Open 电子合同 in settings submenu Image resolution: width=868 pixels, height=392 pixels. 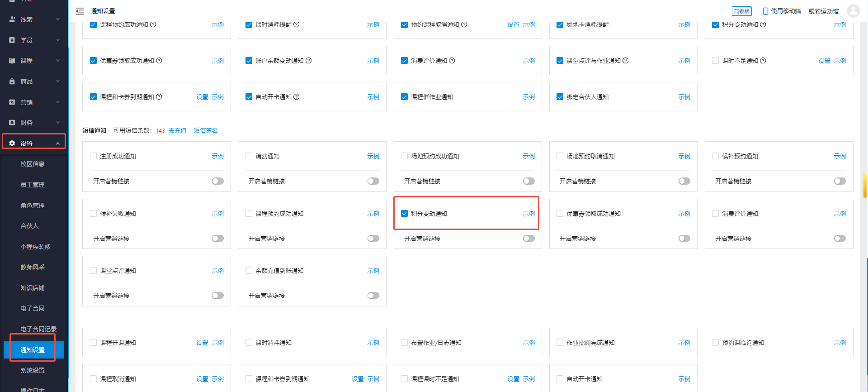coord(33,308)
